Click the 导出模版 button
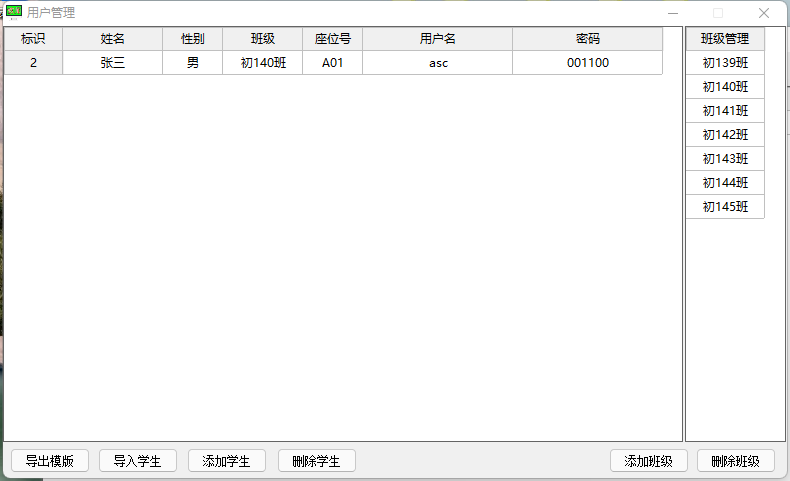The height and width of the screenshot is (481, 790). point(50,460)
